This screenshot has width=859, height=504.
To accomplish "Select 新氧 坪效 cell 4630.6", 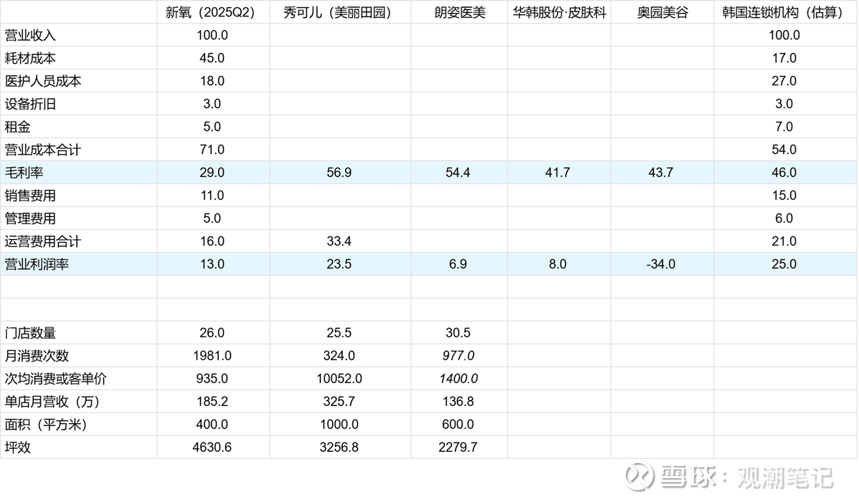I will (212, 447).
